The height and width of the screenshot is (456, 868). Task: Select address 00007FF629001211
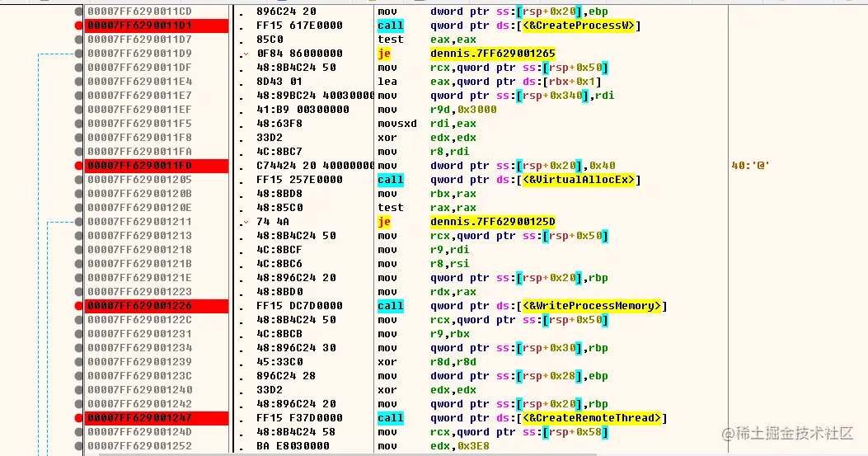tap(139, 222)
